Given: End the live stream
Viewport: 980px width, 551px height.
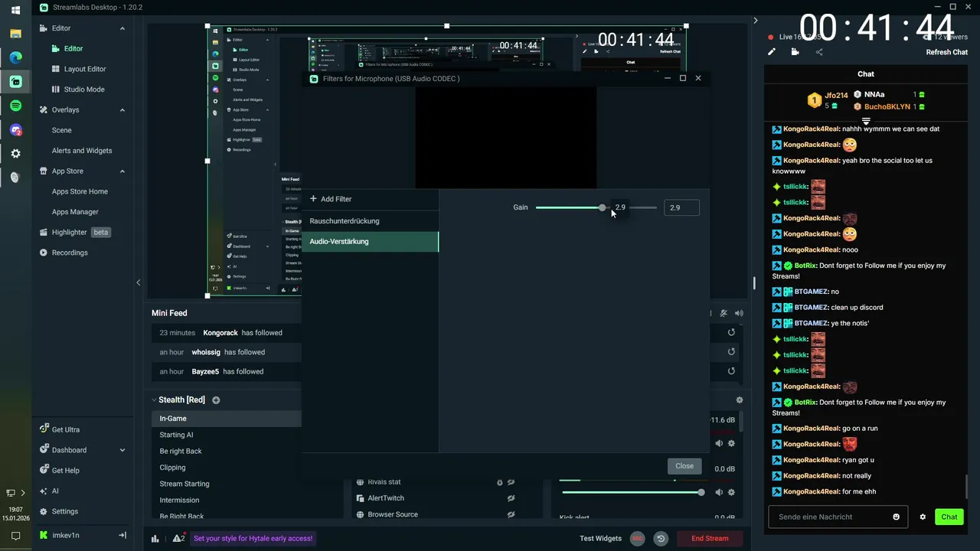Looking at the screenshot, I should pos(710,538).
